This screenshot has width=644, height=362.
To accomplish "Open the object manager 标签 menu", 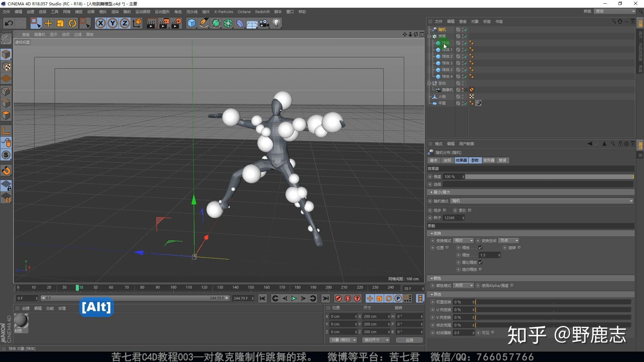I will tap(487, 21).
